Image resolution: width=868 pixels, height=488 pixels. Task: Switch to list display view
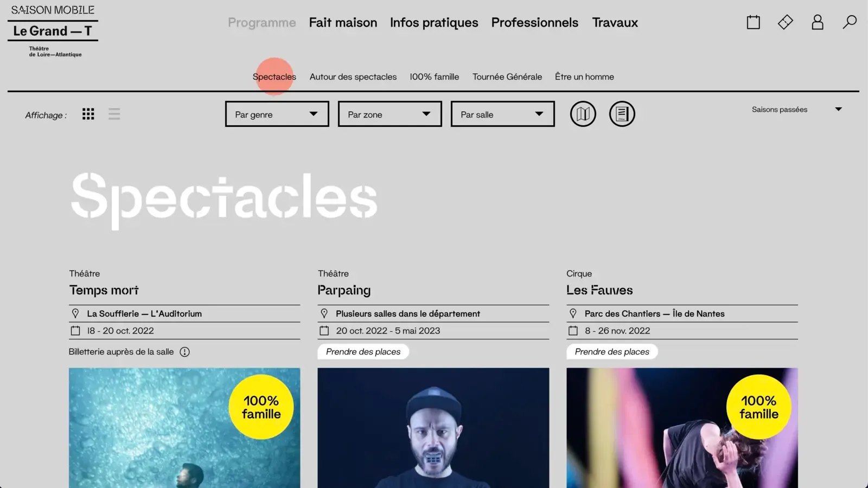114,114
